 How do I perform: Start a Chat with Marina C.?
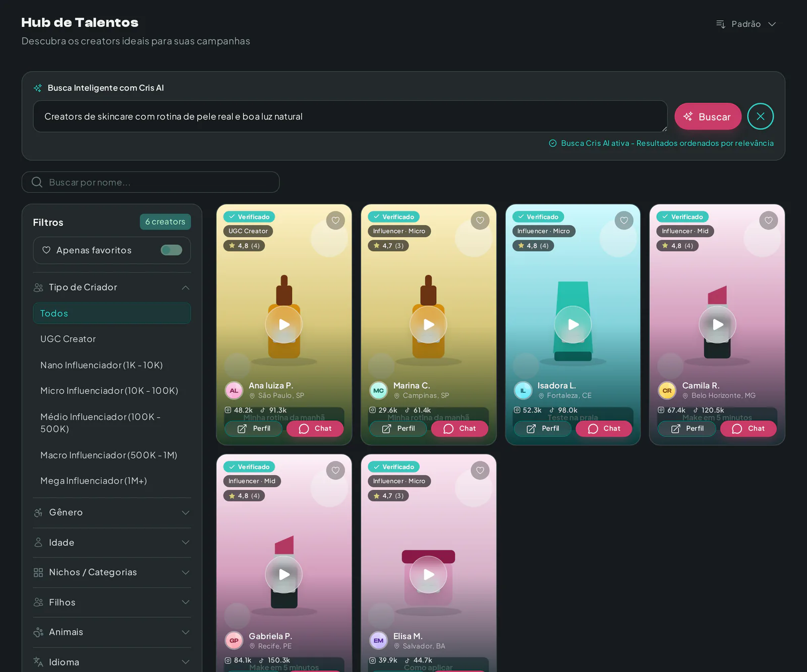click(459, 429)
